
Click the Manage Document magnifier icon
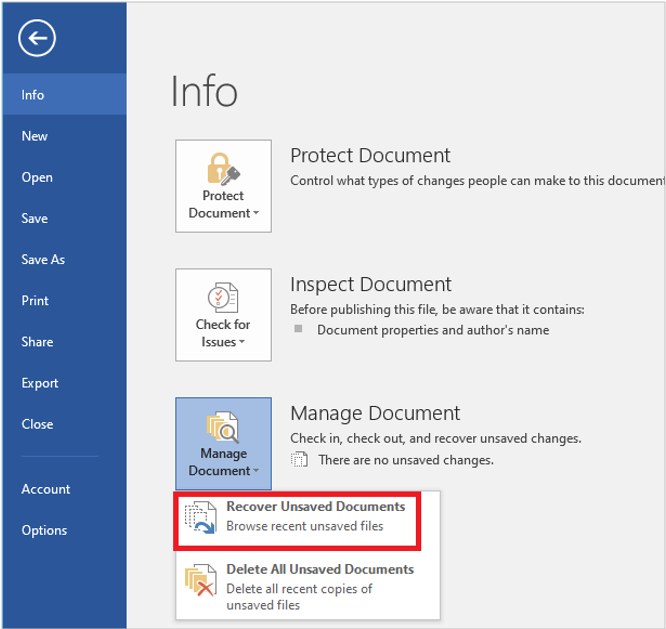223,426
